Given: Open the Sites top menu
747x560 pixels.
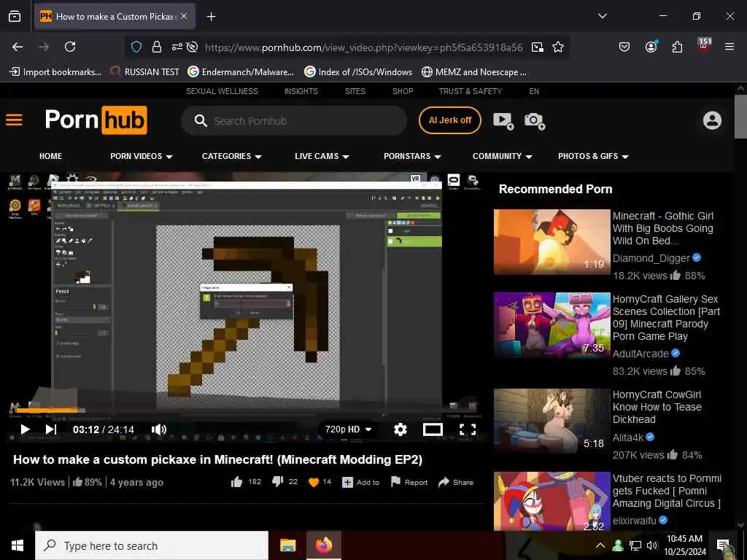Looking at the screenshot, I should (x=355, y=91).
